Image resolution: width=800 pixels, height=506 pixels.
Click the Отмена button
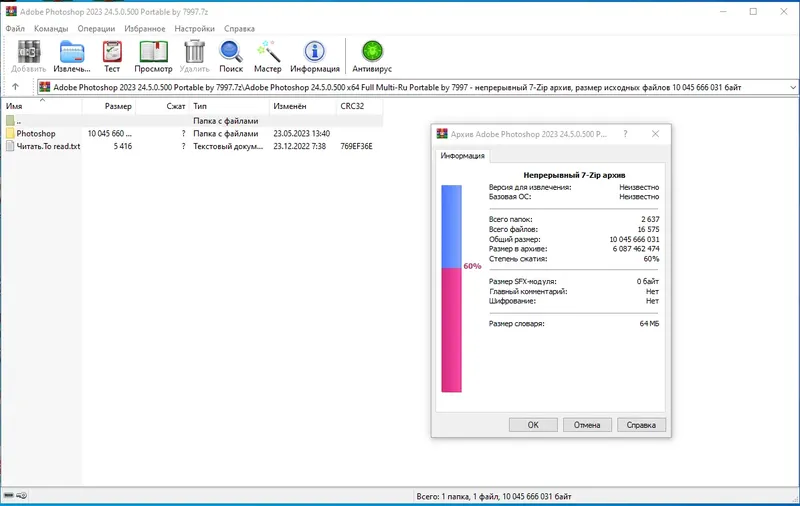pos(587,424)
